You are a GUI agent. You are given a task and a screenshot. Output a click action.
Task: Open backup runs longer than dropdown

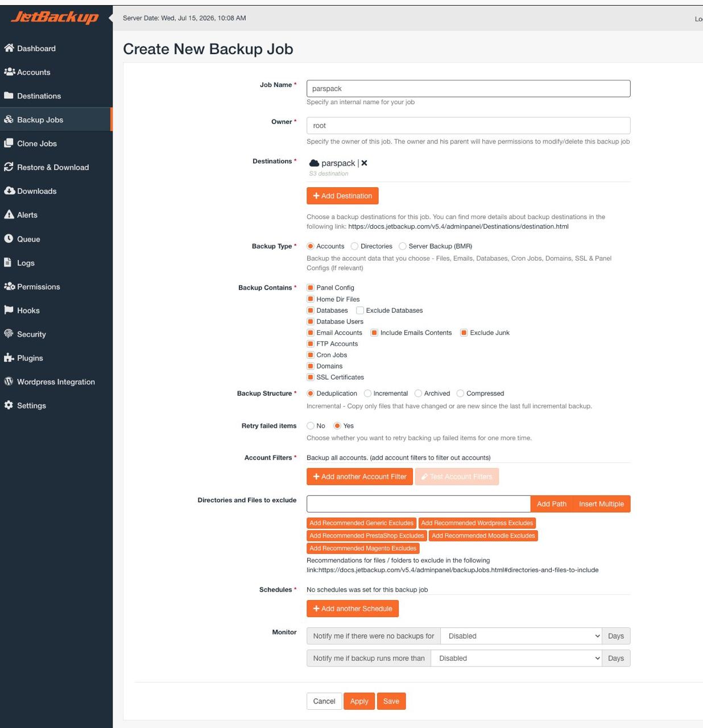tap(516, 658)
